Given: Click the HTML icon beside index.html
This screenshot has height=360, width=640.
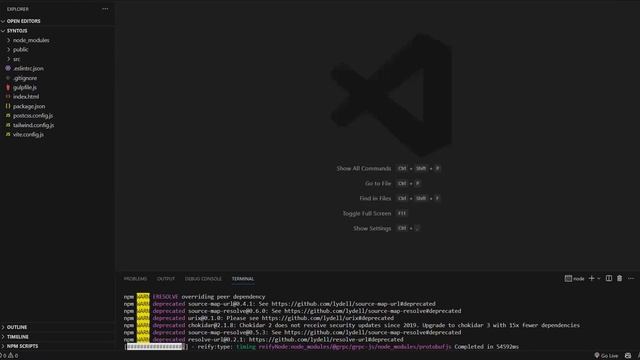Looking at the screenshot, I should pyautogui.click(x=8, y=97).
